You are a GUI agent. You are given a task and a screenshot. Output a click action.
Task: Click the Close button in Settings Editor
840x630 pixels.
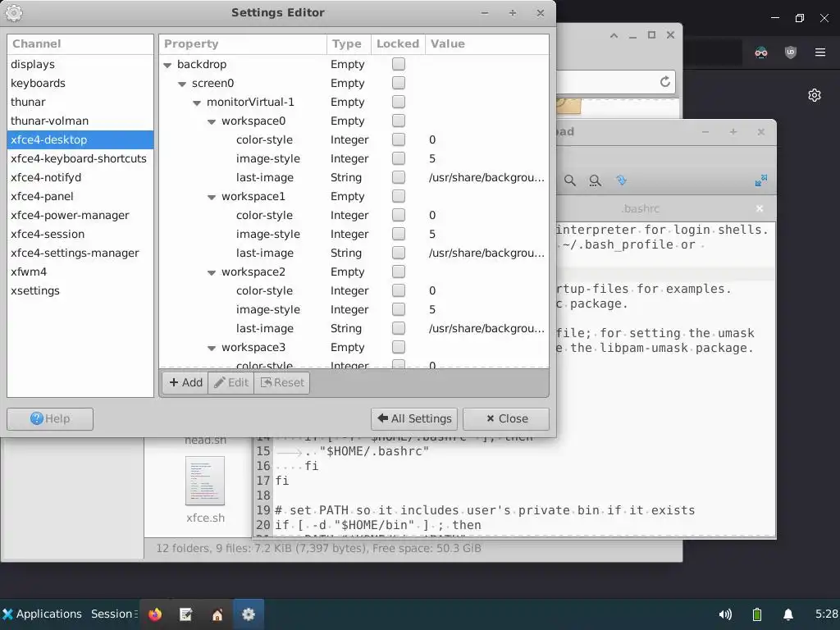(x=506, y=419)
